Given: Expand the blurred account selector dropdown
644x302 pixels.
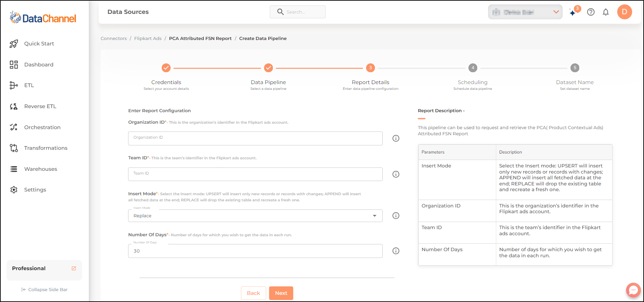Looking at the screenshot, I should (525, 12).
